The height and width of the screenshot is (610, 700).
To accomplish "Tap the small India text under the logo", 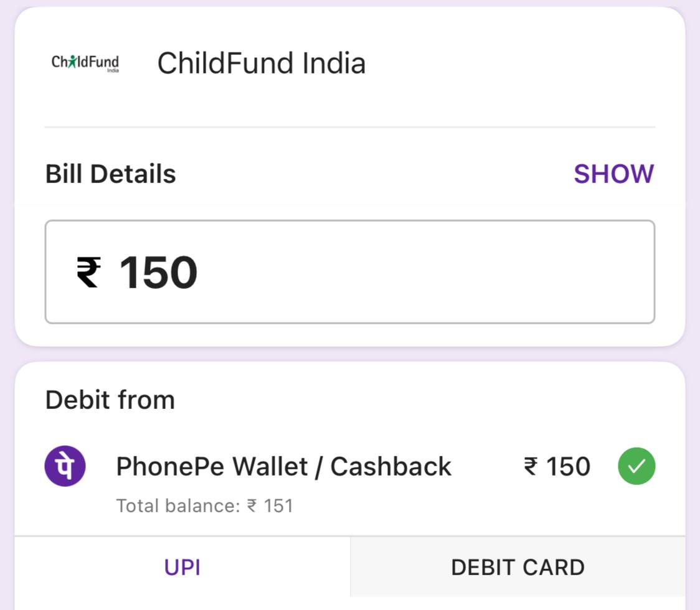I will (113, 71).
